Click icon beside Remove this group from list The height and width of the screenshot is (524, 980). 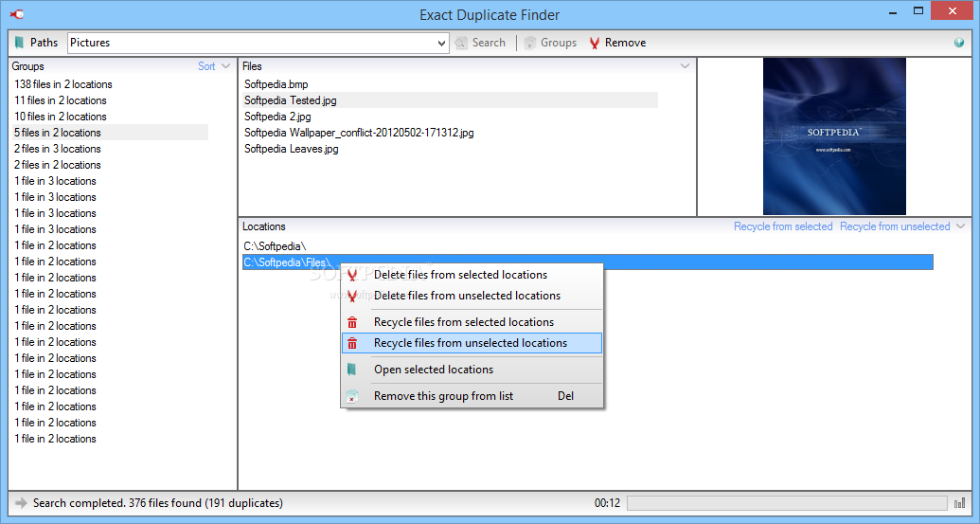coord(352,396)
